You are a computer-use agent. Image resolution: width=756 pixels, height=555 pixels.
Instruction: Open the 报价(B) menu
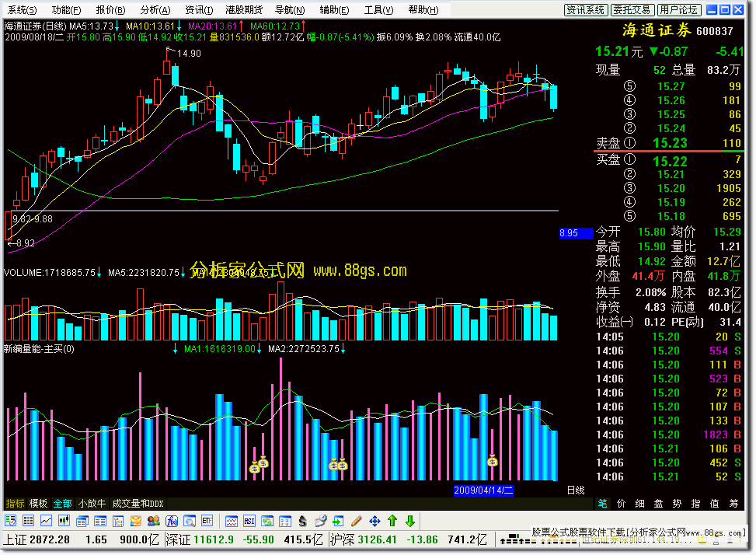[x=110, y=9]
